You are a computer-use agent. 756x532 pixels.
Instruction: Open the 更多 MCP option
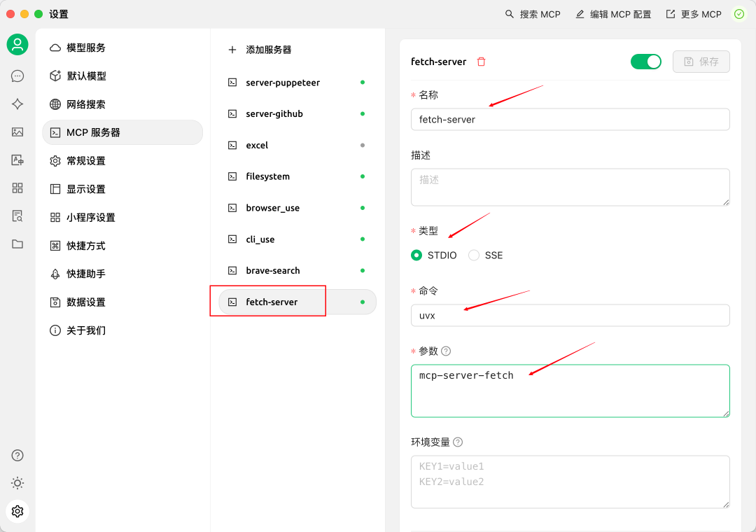(693, 14)
